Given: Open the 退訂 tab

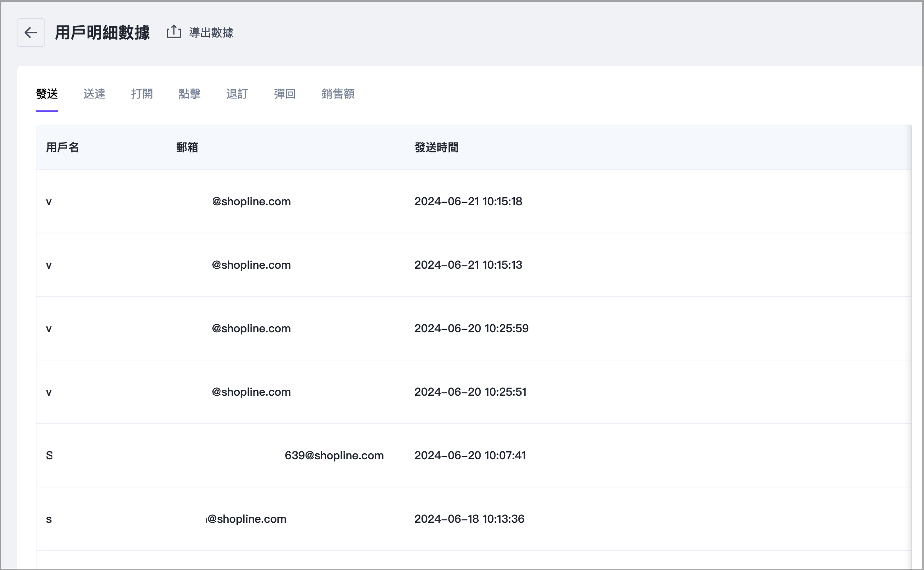Looking at the screenshot, I should 237,94.
